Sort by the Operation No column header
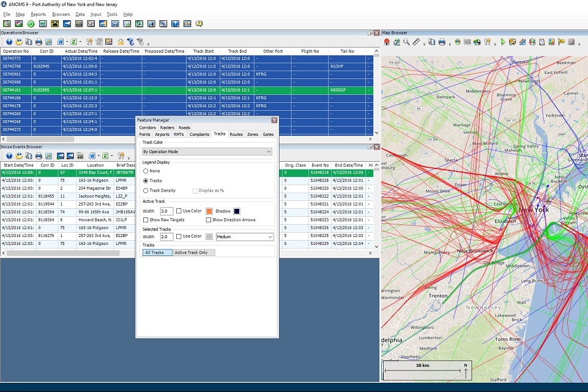Image resolution: width=588 pixels, height=392 pixels. (16, 51)
